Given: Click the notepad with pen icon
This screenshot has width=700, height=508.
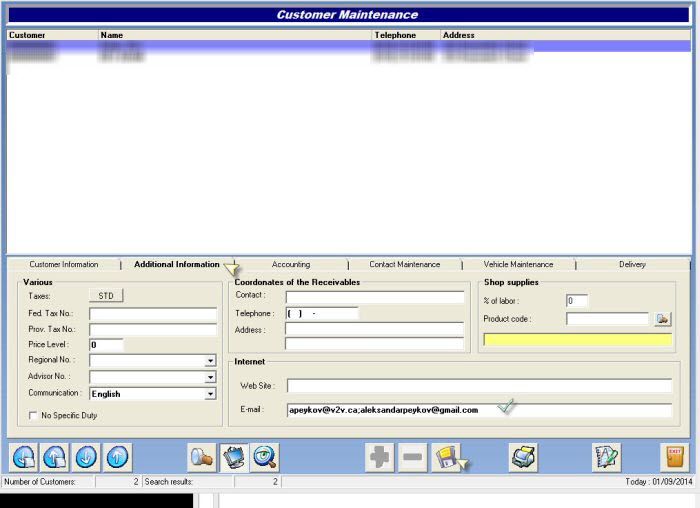Looking at the screenshot, I should coord(606,457).
